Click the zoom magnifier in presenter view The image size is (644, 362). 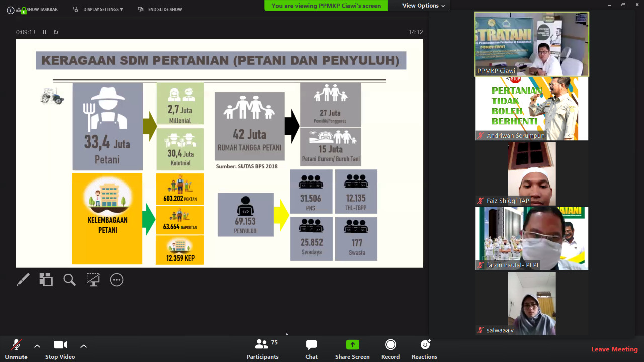pos(69,280)
